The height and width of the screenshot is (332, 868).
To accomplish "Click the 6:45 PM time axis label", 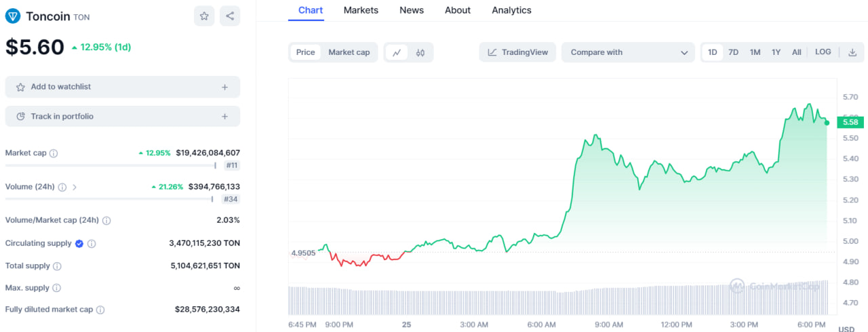I will point(303,325).
